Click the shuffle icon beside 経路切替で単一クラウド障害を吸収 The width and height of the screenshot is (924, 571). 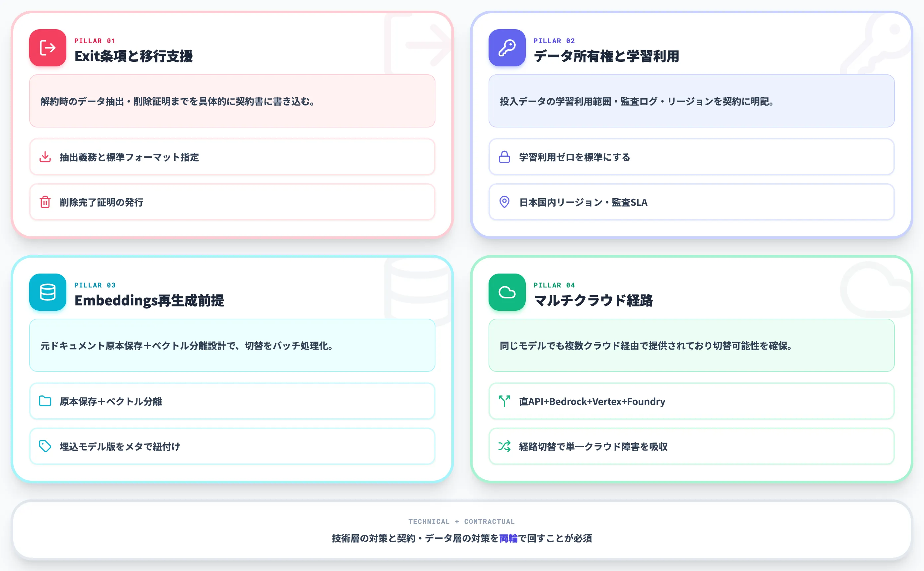click(x=504, y=447)
